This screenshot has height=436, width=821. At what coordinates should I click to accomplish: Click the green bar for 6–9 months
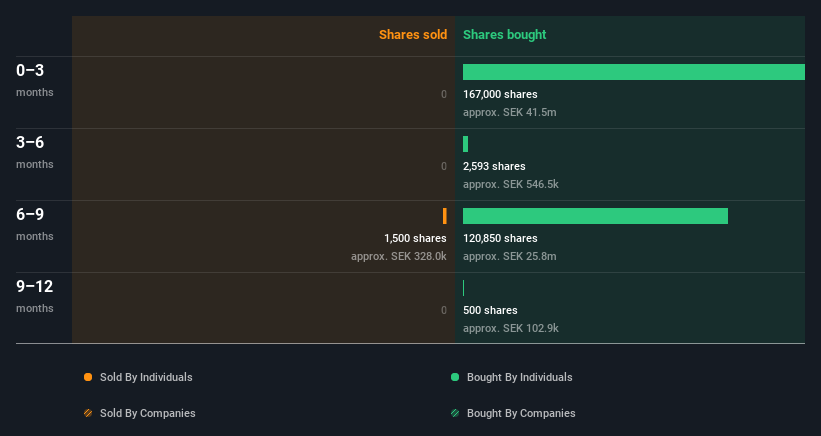point(595,216)
